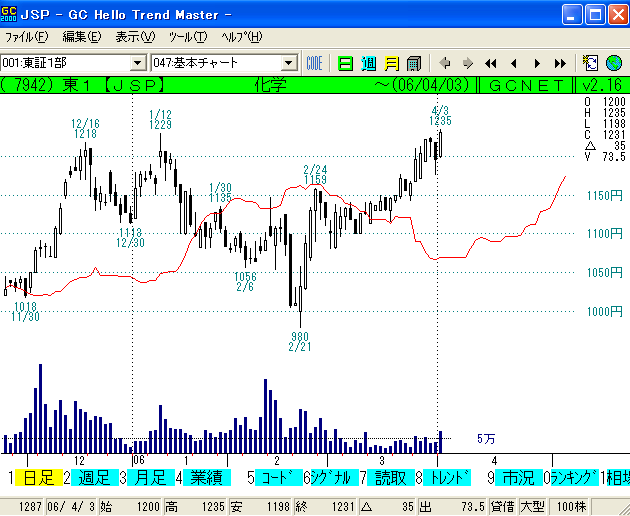
Task: Jump to last stock with double-right arrow
Action: [559, 62]
